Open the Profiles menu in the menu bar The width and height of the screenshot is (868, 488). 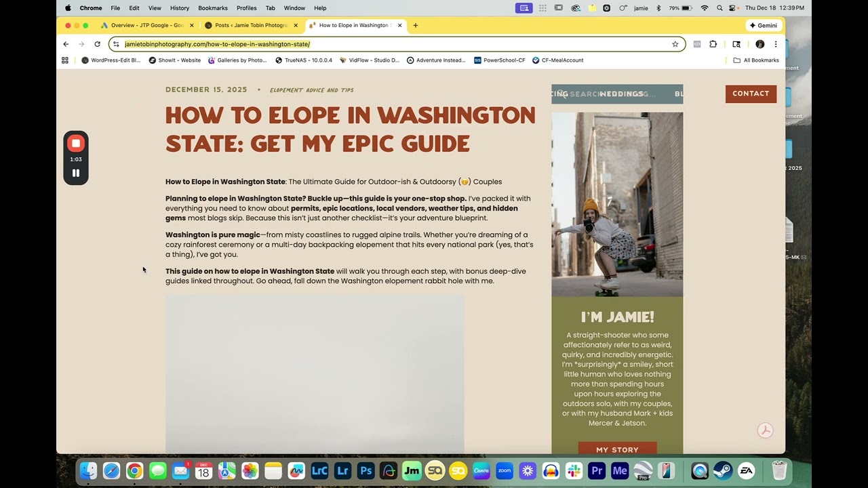pos(246,8)
